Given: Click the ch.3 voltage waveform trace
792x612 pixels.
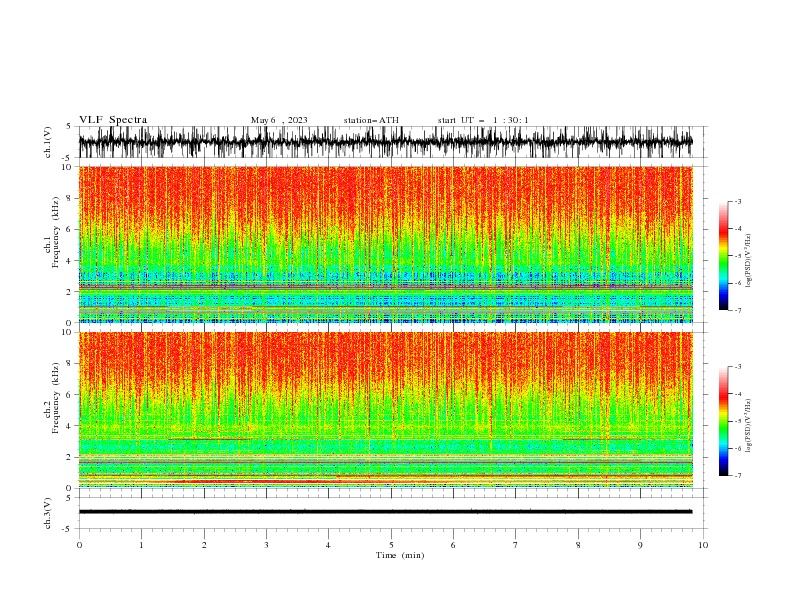Looking at the screenshot, I should (x=385, y=512).
